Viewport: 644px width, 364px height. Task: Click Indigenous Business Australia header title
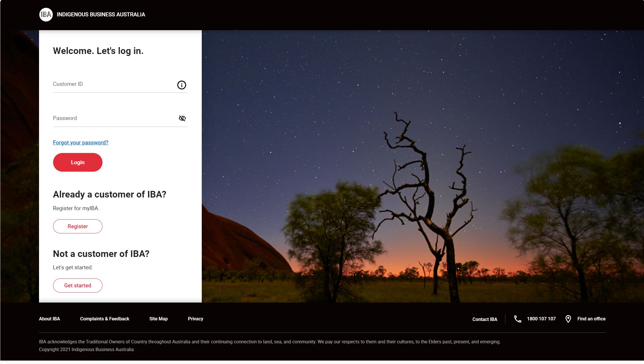click(101, 14)
